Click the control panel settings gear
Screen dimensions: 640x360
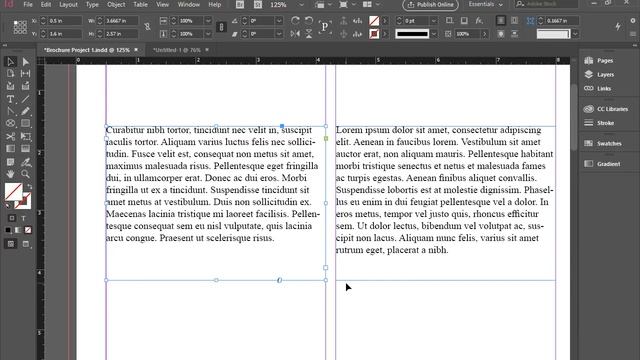(633, 20)
